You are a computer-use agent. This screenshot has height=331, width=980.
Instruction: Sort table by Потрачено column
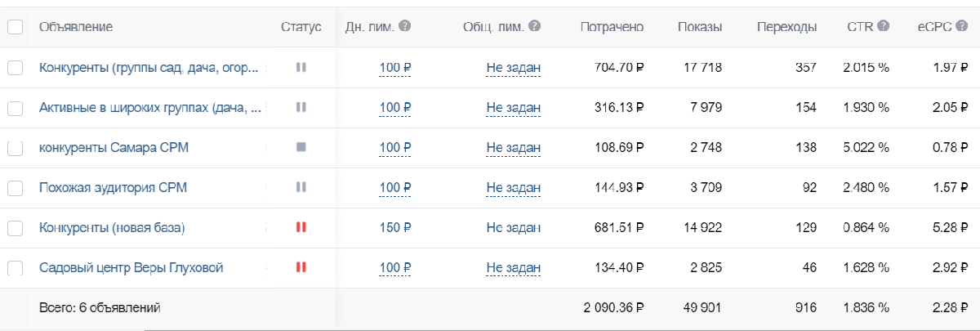tap(612, 28)
